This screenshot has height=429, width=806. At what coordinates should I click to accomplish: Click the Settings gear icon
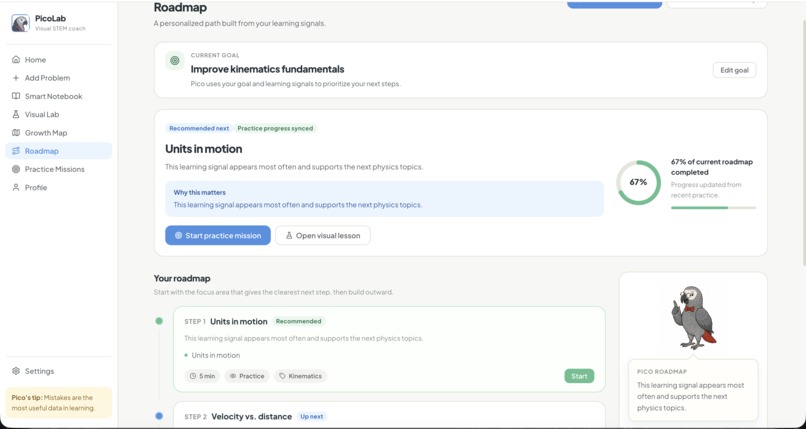click(16, 371)
